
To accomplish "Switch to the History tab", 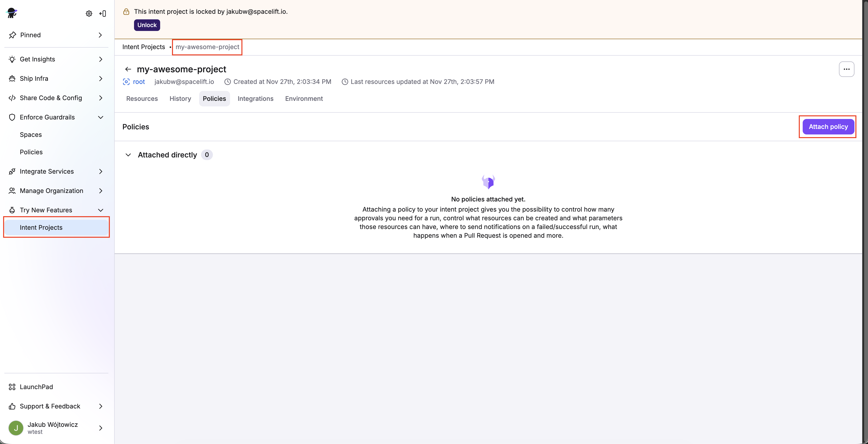I will coord(180,98).
